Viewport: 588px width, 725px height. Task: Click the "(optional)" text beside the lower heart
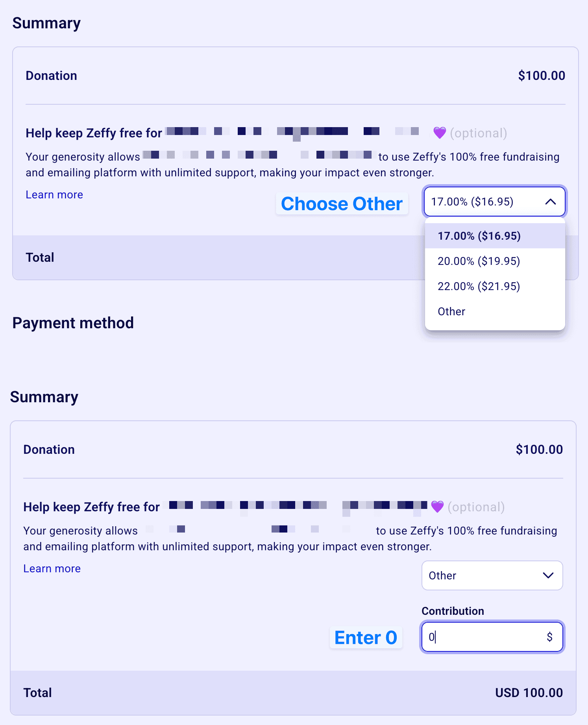[x=476, y=507]
